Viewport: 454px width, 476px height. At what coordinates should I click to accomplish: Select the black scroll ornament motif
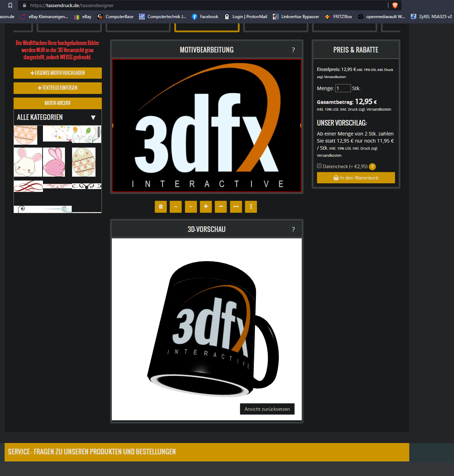[x=87, y=186]
